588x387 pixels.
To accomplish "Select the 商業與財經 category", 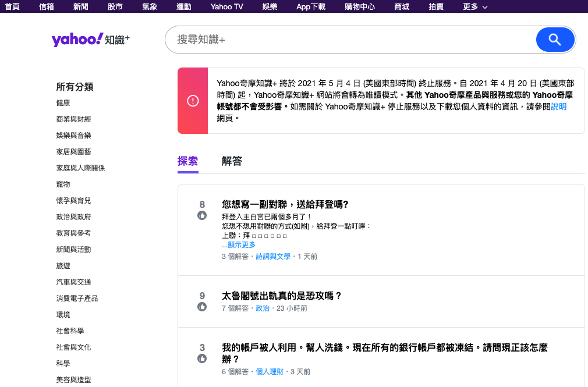I will pos(73,119).
